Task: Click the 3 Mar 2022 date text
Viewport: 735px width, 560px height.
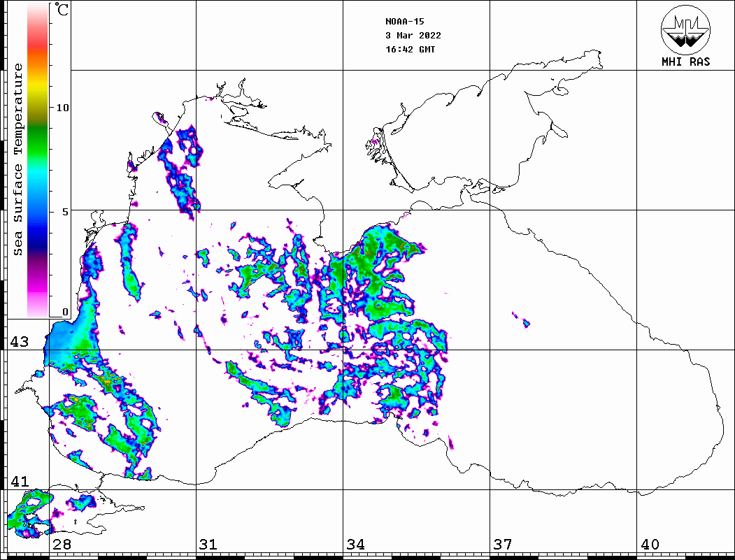Action: (413, 36)
